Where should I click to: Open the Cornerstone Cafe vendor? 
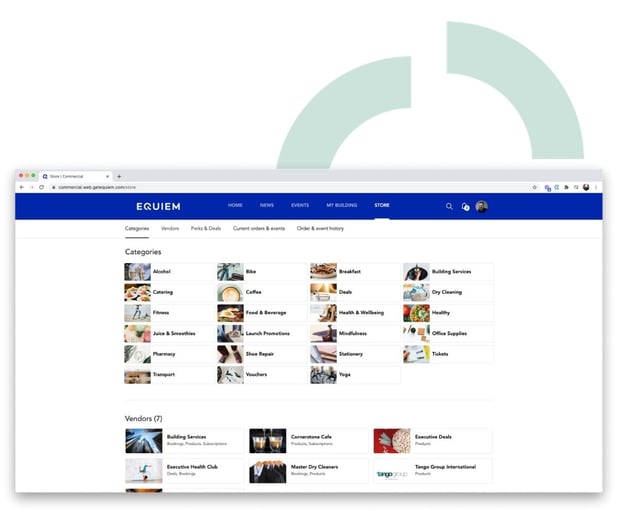(x=308, y=440)
